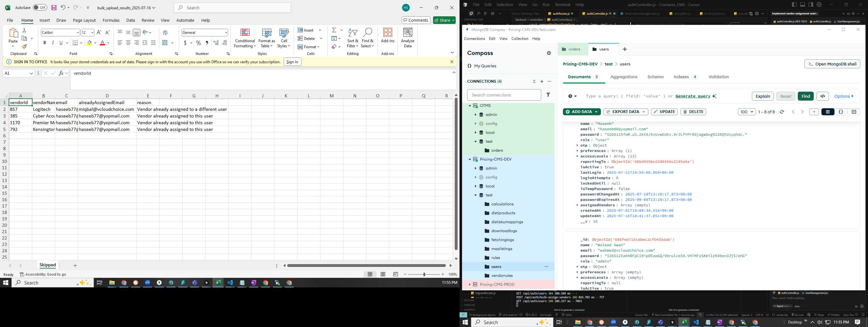Switch Excel to Page Break Preview
Viewport: 868px width, 327px height.
pos(396,274)
